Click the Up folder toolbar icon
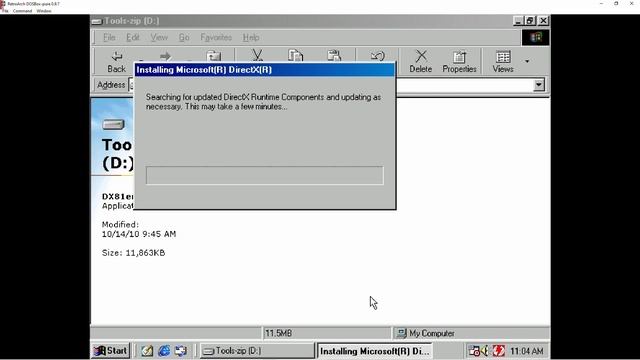This screenshot has width=640, height=360. point(213,56)
